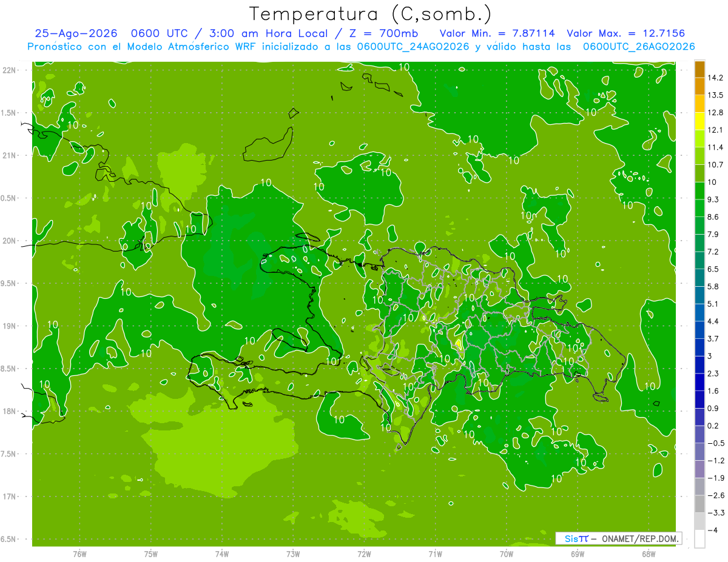Click the 2.3 colorbar value
The image size is (728, 562).
[713, 373]
